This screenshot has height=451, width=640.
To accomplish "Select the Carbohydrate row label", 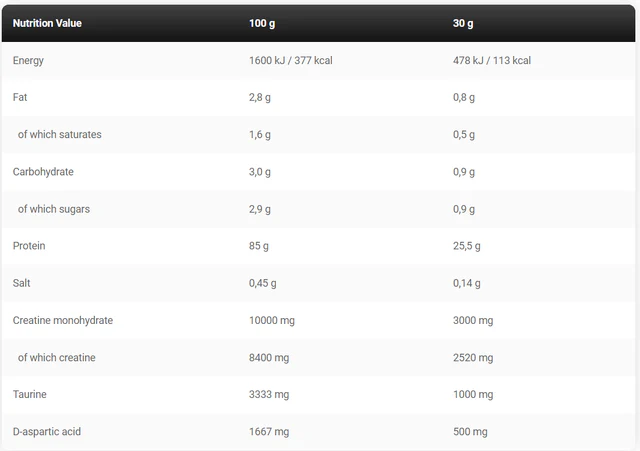I will coord(42,172).
